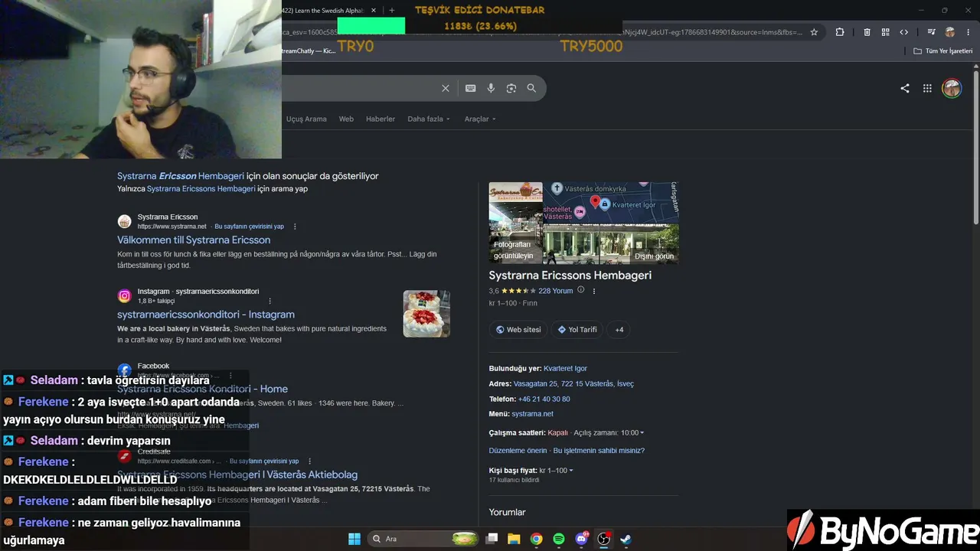Expand the Açılış zamanı hours dropdown
This screenshot has height=551, width=980.
point(609,432)
